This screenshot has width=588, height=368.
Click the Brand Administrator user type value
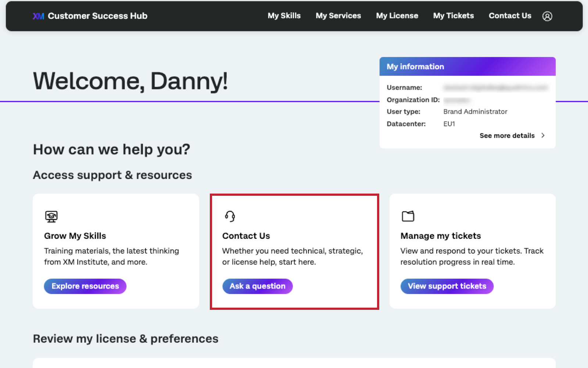tap(475, 112)
